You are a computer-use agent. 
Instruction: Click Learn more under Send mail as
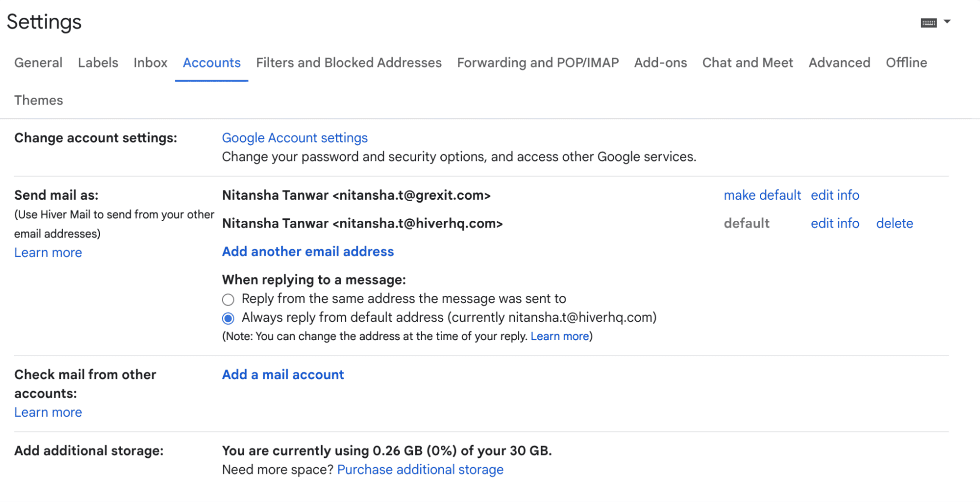(x=48, y=252)
